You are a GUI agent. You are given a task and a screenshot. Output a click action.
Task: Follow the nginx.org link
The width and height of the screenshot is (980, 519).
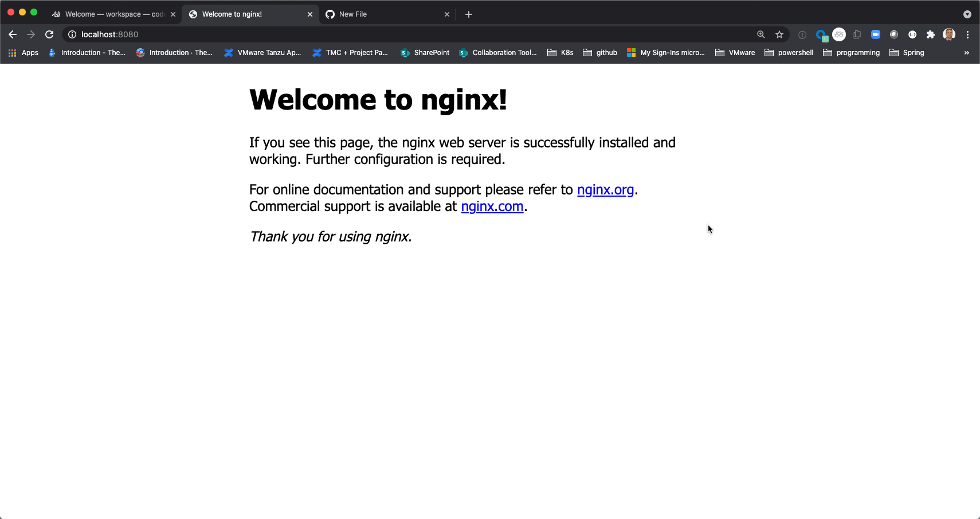605,190
